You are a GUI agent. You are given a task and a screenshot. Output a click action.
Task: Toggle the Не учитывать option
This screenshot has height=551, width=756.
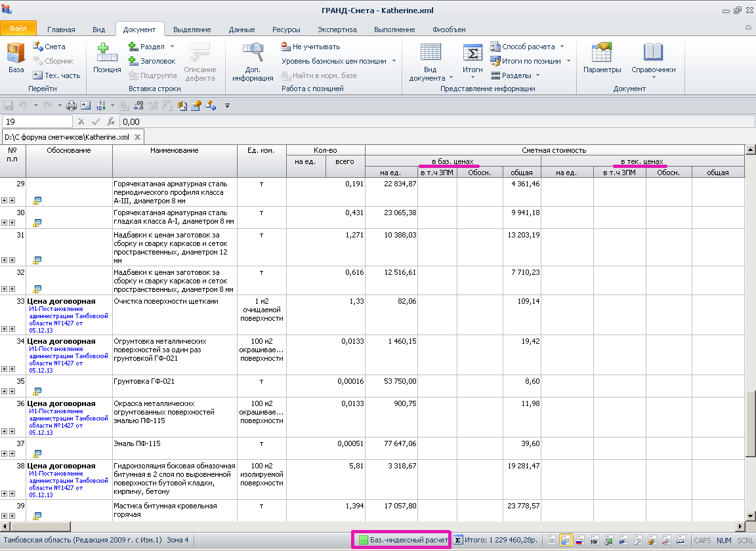[310, 47]
